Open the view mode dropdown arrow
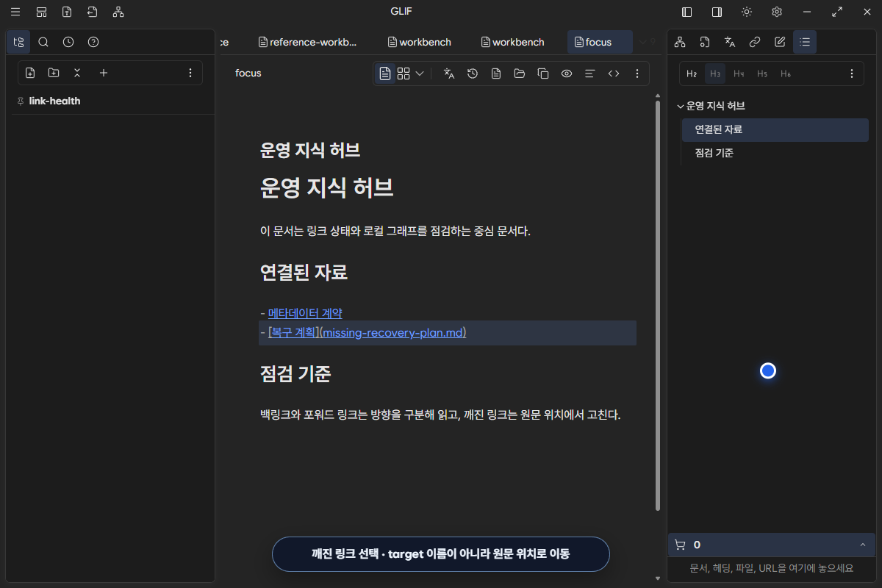Screen dimensions: 882x588 420,73
